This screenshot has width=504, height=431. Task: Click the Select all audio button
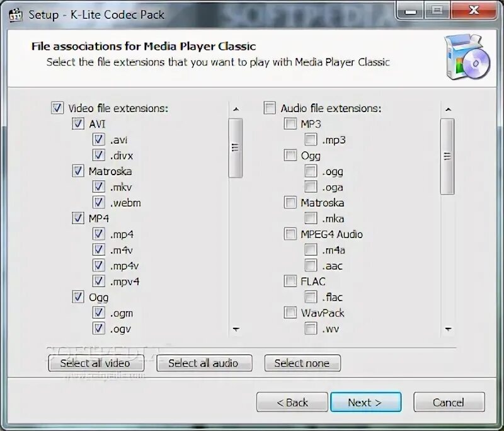tap(204, 363)
